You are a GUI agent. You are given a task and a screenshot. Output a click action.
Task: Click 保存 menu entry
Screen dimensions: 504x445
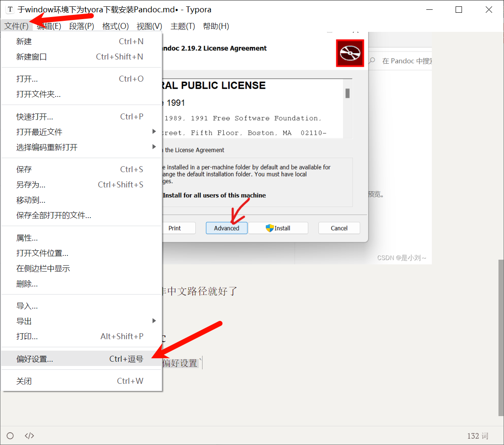click(x=82, y=169)
